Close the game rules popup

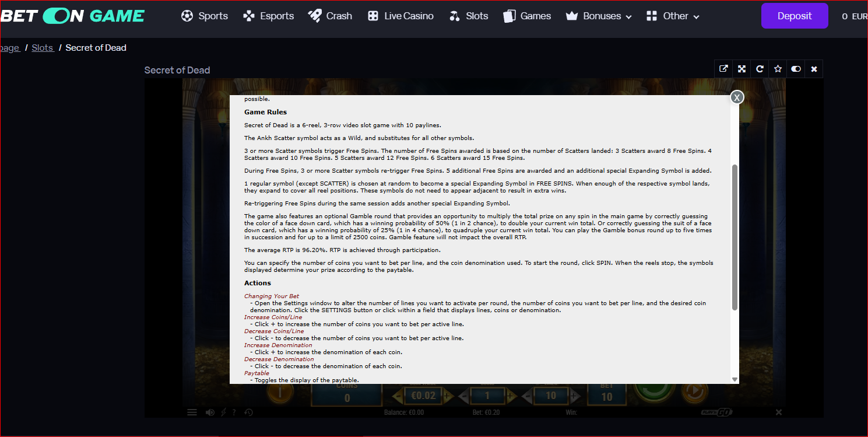737,97
